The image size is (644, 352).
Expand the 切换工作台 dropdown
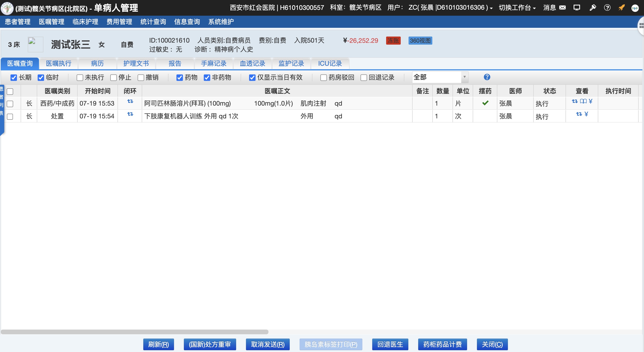point(517,8)
